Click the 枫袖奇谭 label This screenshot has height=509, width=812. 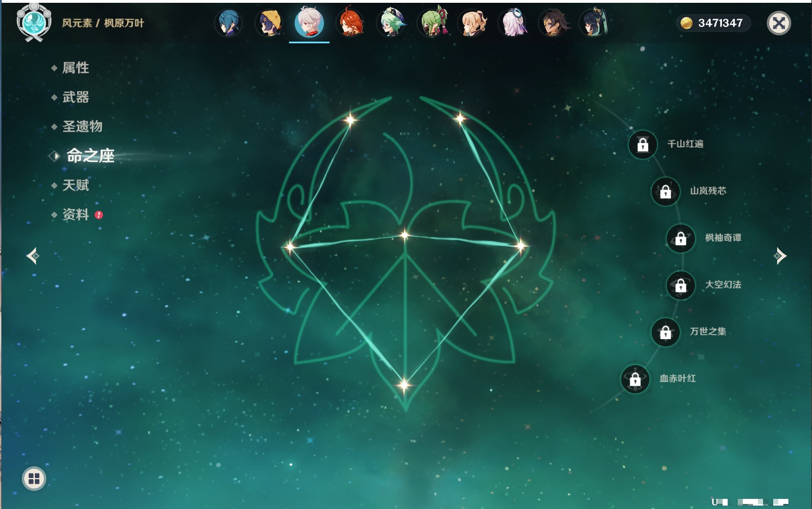coord(724,238)
